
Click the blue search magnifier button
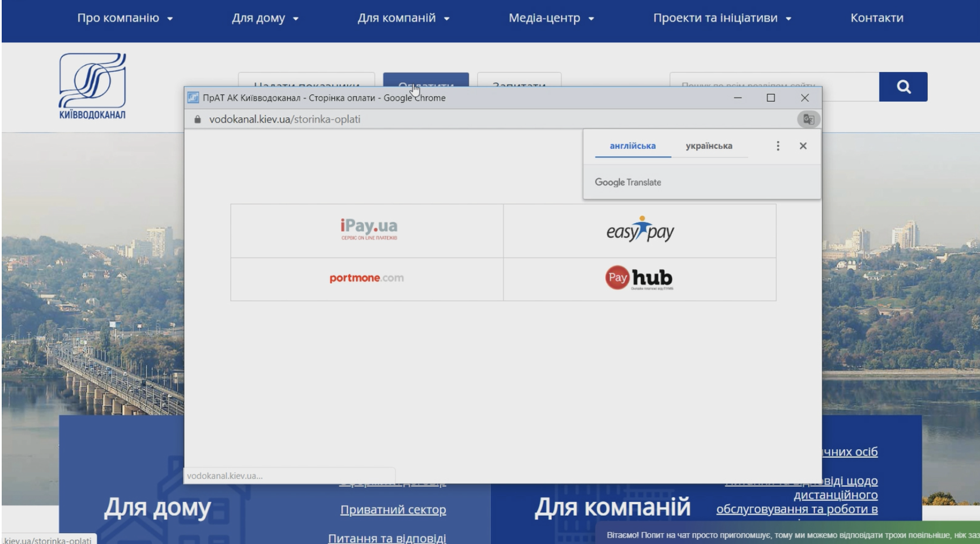click(x=903, y=87)
